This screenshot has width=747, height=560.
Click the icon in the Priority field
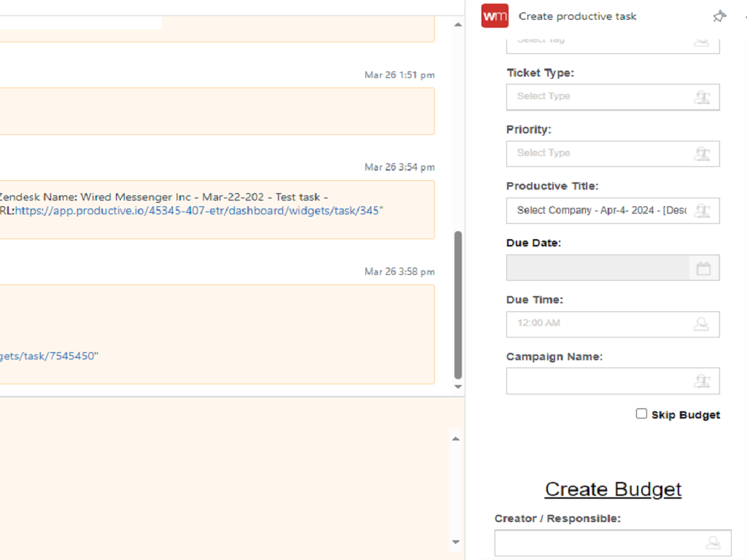[x=702, y=154]
